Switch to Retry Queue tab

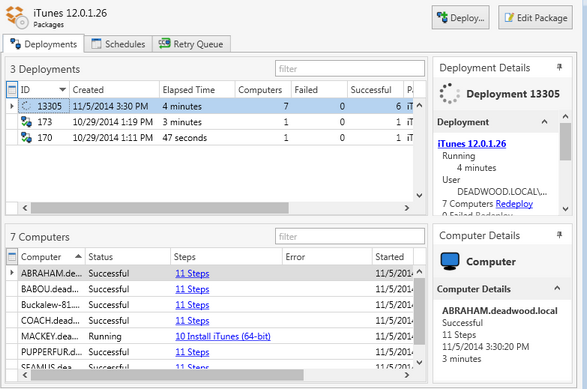pos(191,44)
